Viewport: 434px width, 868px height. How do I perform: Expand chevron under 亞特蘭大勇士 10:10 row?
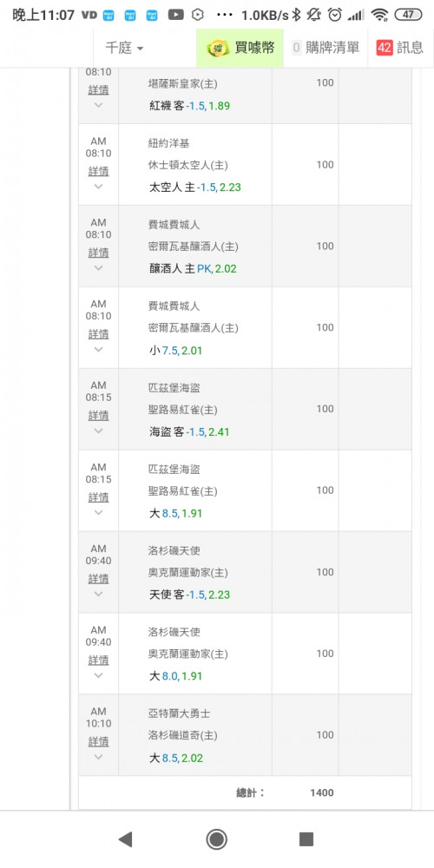[x=98, y=757]
